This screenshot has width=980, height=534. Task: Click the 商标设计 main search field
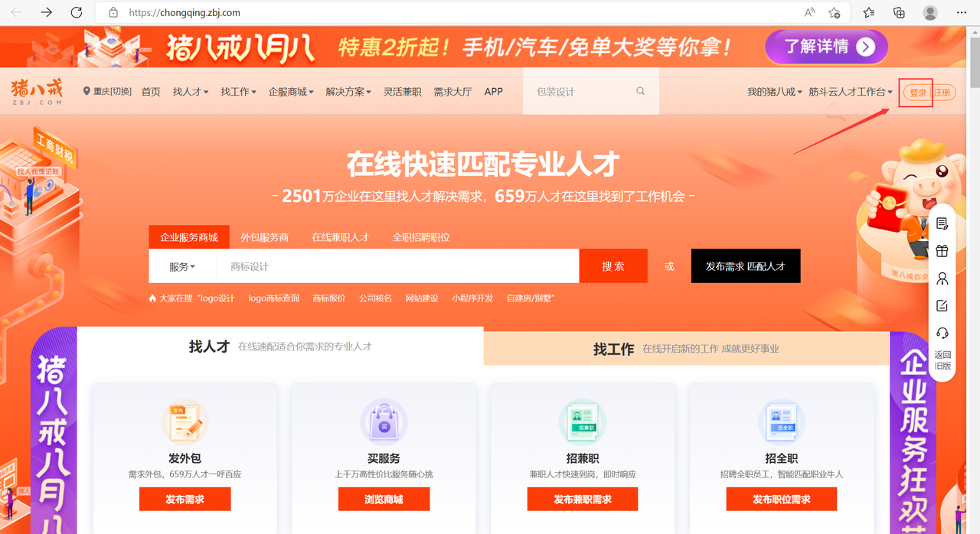398,266
